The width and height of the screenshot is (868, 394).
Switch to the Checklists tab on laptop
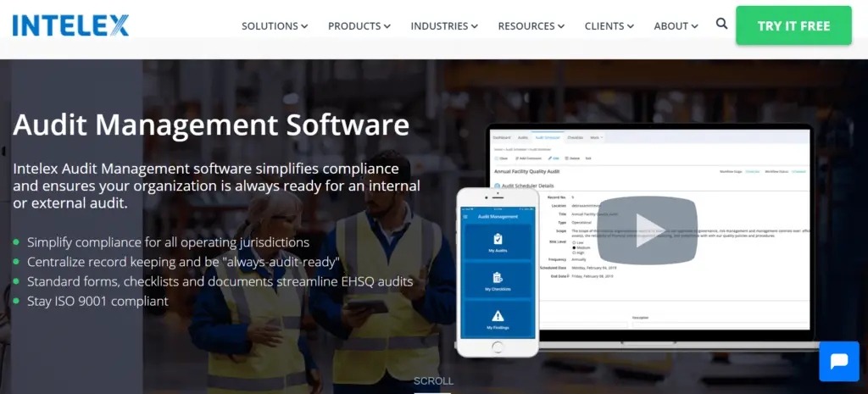pos(576,137)
